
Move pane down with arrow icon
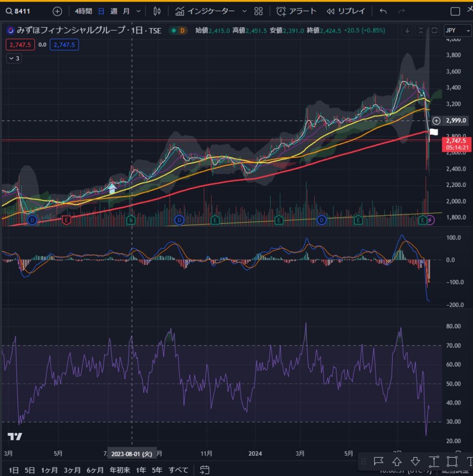click(x=407, y=30)
